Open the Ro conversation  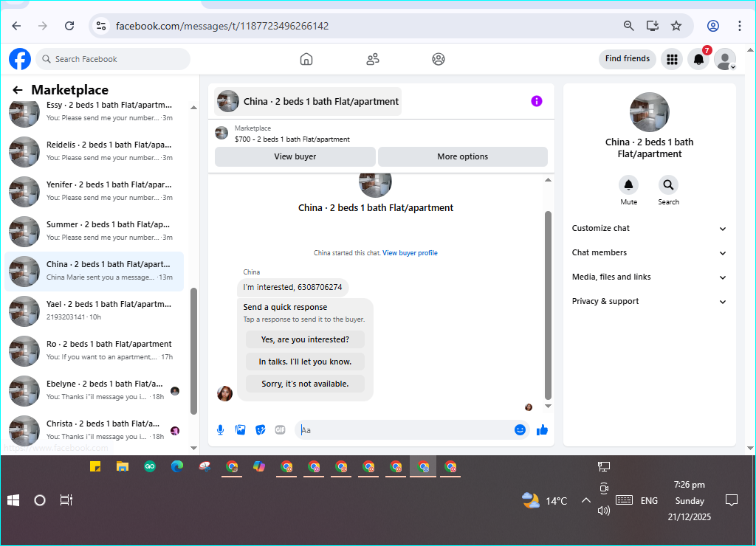[x=94, y=350]
